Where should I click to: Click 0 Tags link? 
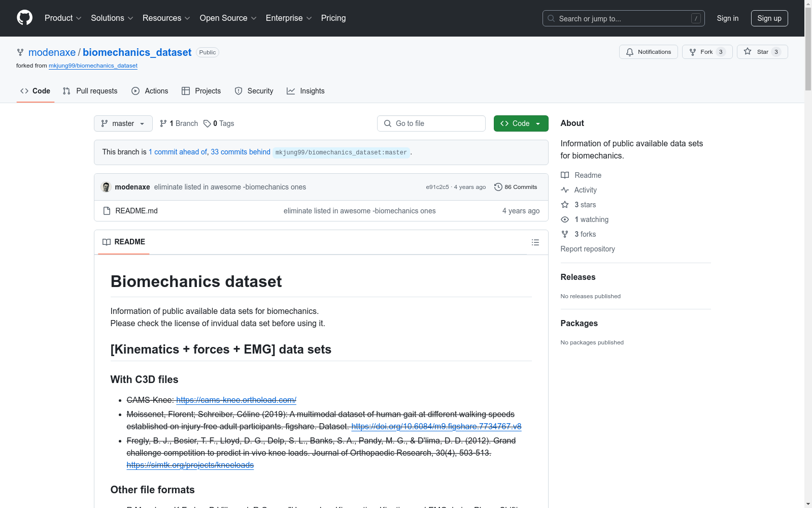(219, 123)
